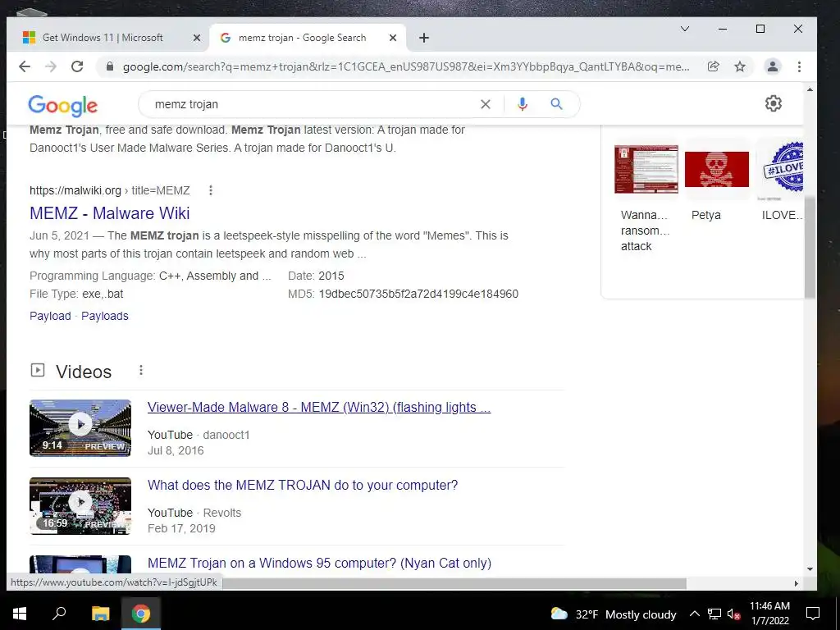Click the File Type exe,.bat value
Image resolution: width=840 pixels, height=630 pixels.
(x=103, y=294)
